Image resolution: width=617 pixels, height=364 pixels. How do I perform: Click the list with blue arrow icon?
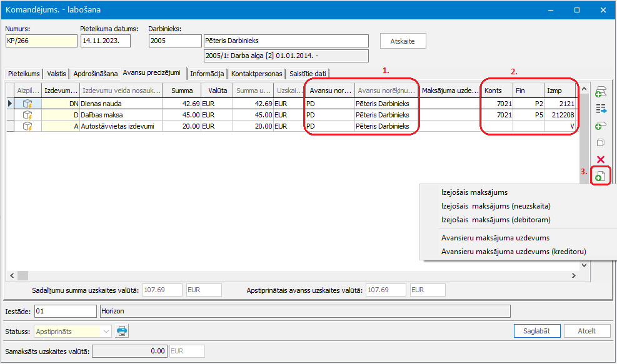coord(601,109)
